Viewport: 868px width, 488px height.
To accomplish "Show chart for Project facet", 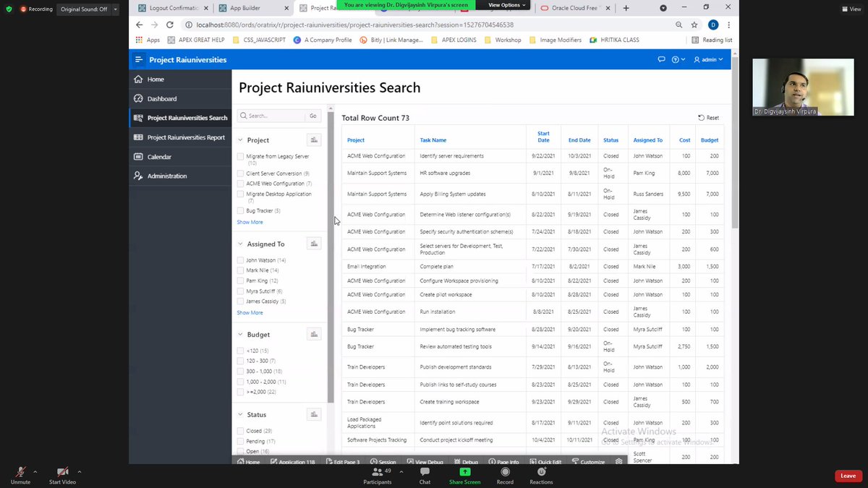I will (x=314, y=140).
